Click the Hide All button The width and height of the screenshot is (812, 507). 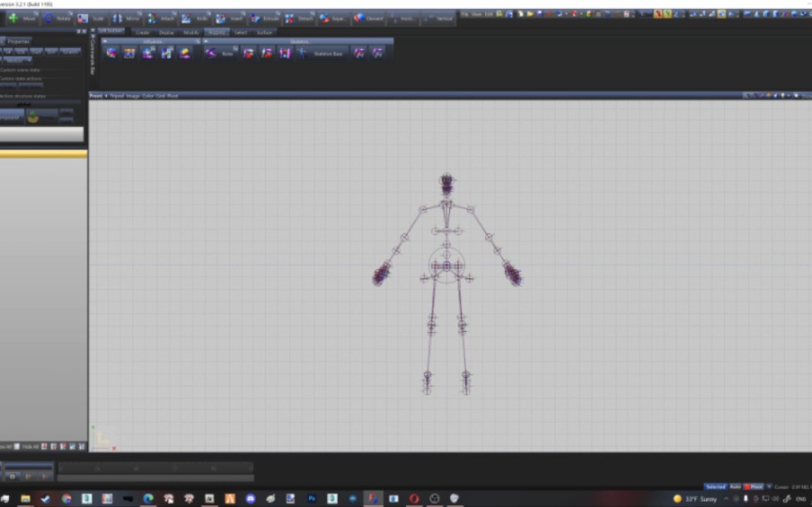click(x=30, y=446)
